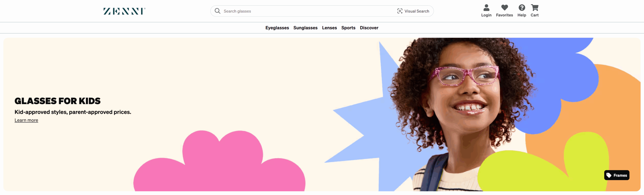Follow the Learn more link
Screen dimensions: 644x195
coord(26,120)
